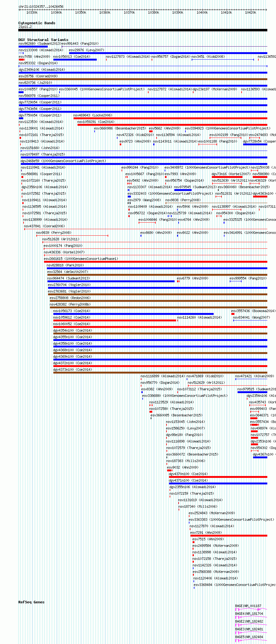276x644 pixels.
Task: Click the blue nsv964474 (Sudmant2013) bar
Action: 111,281
